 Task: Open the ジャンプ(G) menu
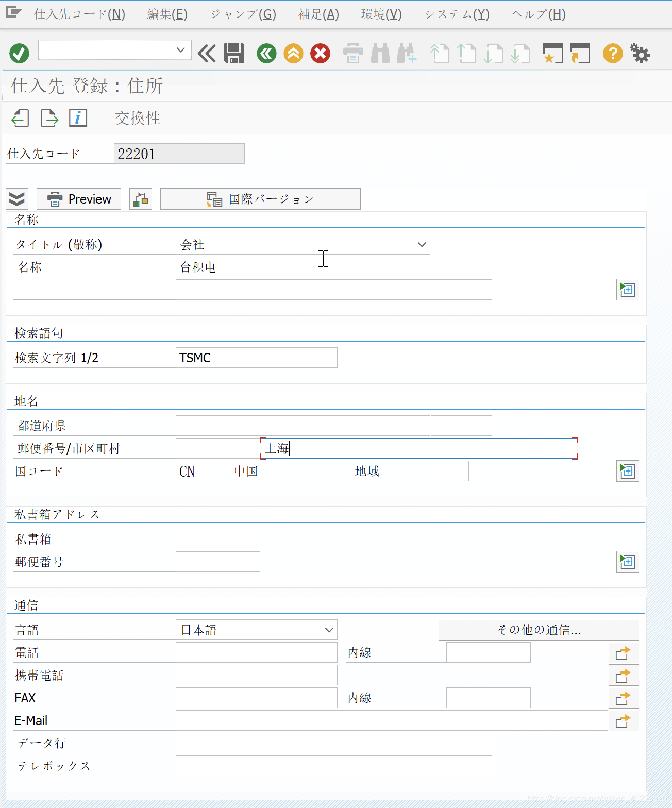pyautogui.click(x=243, y=14)
